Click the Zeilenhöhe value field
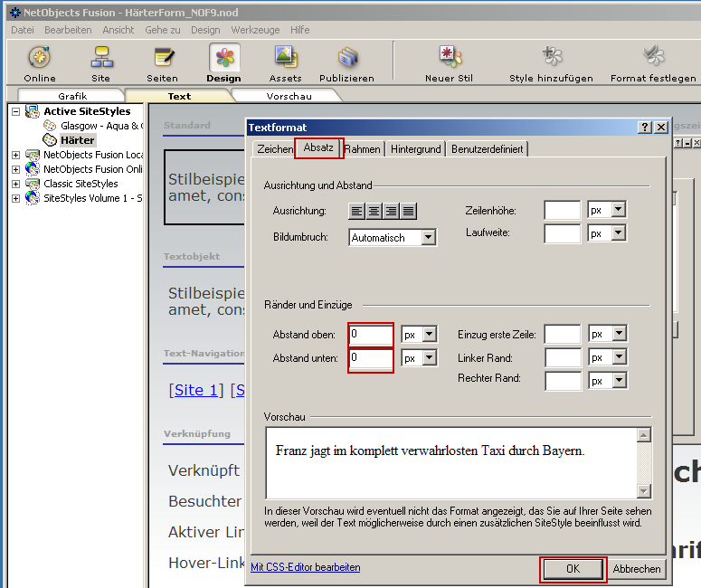The width and height of the screenshot is (701, 588). coord(562,210)
